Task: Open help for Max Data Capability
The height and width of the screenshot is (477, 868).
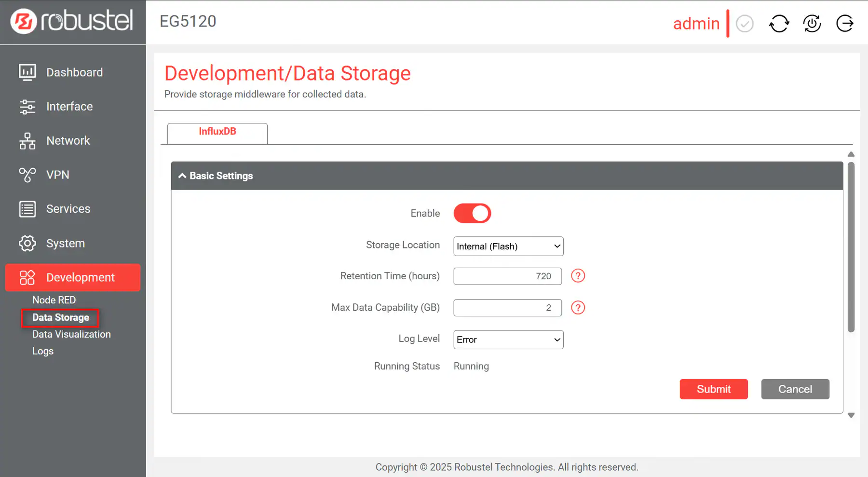Action: (x=578, y=308)
